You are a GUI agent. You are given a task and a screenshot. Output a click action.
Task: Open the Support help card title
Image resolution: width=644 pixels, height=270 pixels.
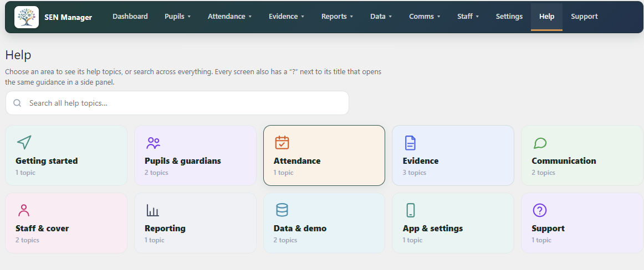click(x=548, y=228)
